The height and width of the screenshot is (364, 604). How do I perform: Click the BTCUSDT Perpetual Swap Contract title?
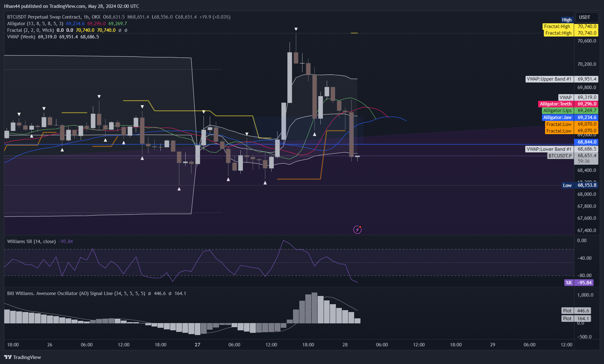(44, 17)
